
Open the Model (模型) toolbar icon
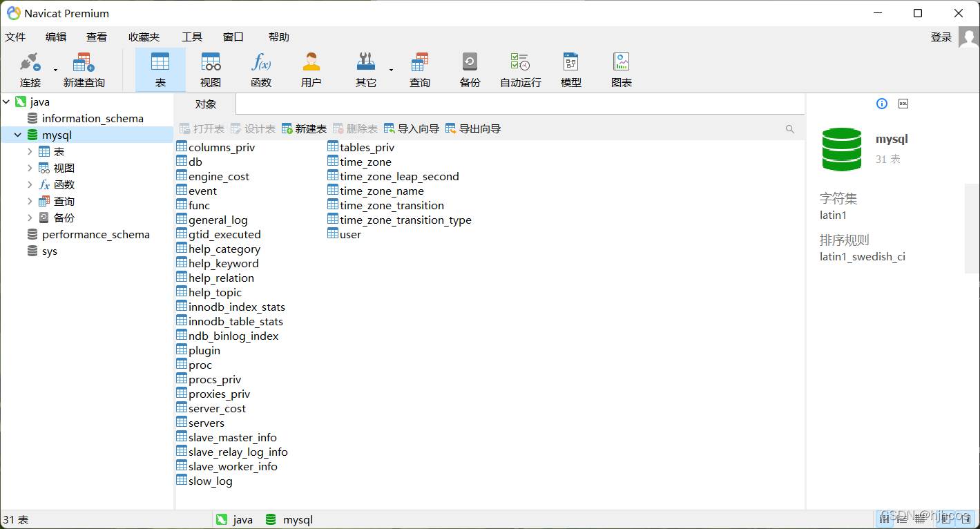pyautogui.click(x=571, y=63)
